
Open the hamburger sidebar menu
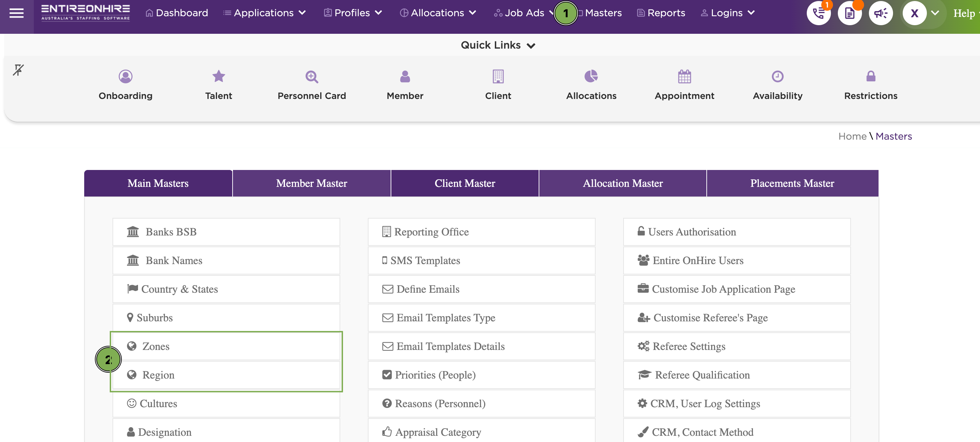click(16, 13)
